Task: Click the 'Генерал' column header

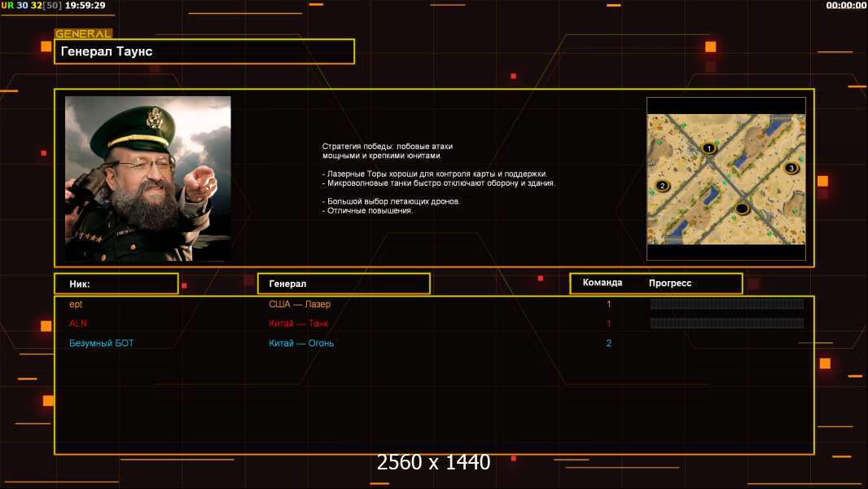Action: pyautogui.click(x=344, y=284)
